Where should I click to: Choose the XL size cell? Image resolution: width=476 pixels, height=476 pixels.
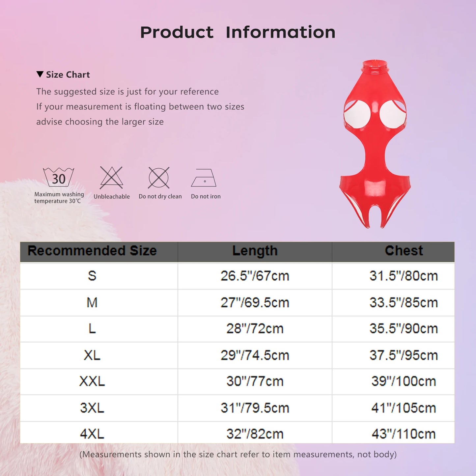(x=92, y=355)
